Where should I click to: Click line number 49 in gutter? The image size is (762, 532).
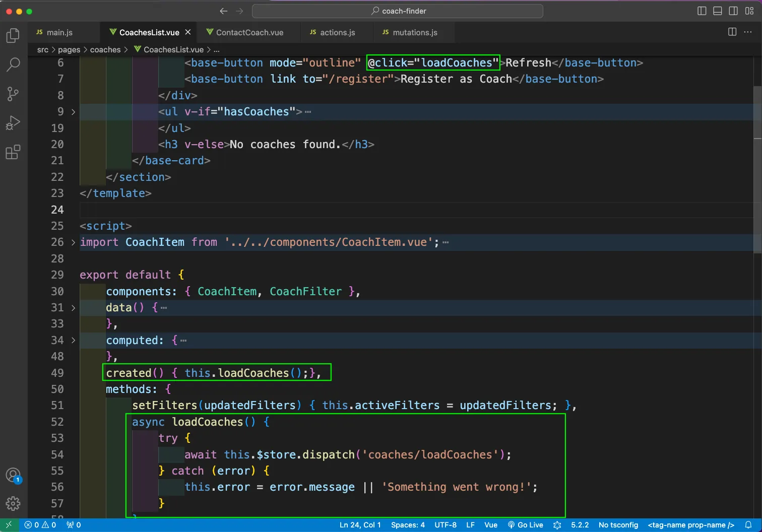click(x=57, y=373)
